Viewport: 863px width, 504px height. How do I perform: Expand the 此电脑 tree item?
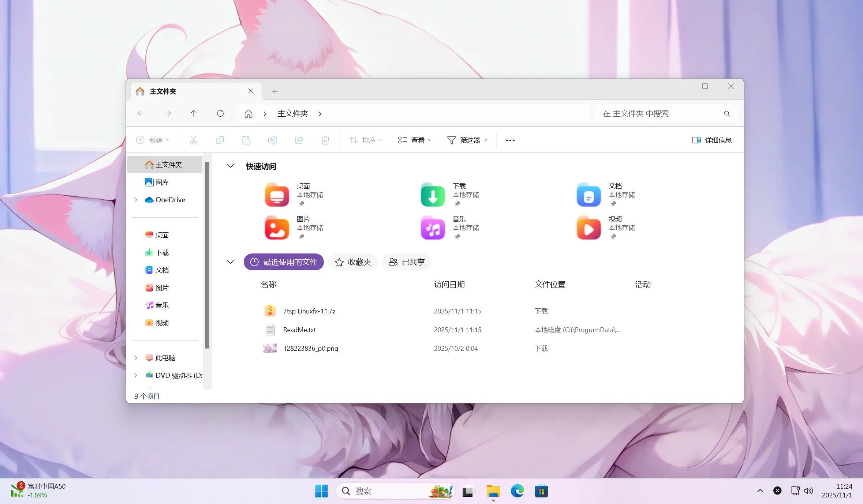[135, 358]
